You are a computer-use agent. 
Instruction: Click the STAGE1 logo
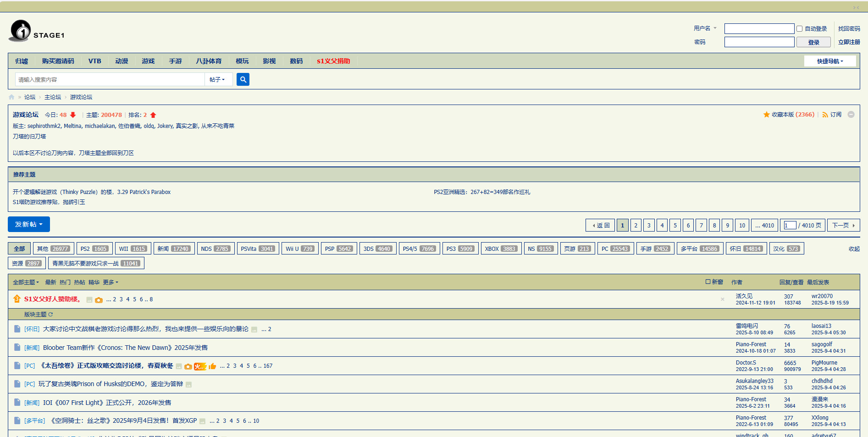pyautogui.click(x=37, y=31)
